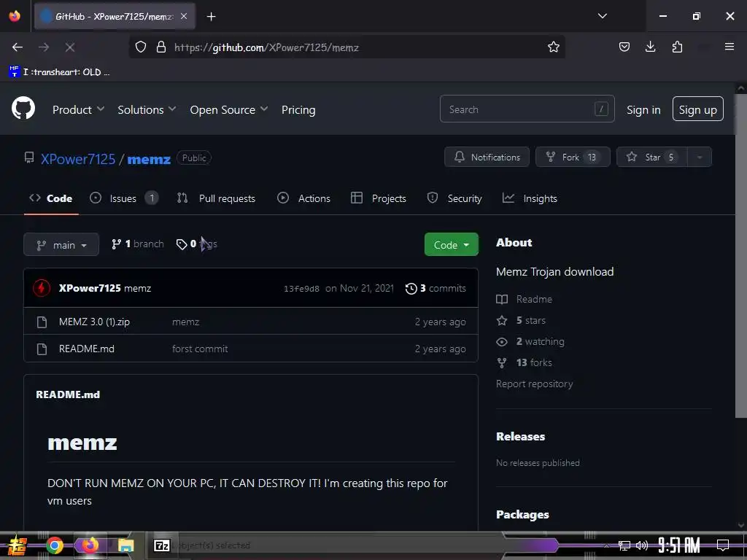Launch Google Chrome from the taskbar
Image resolution: width=747 pixels, height=560 pixels.
click(54, 545)
